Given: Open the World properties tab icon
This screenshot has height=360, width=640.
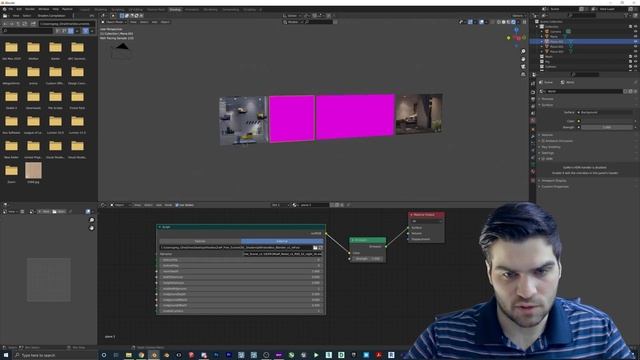Looking at the screenshot, I should (x=533, y=121).
